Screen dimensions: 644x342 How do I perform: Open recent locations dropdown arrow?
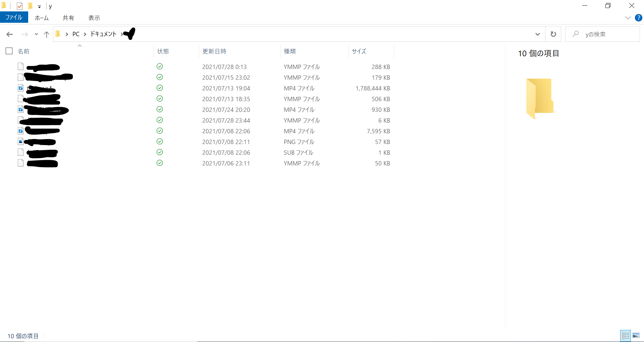(36, 34)
